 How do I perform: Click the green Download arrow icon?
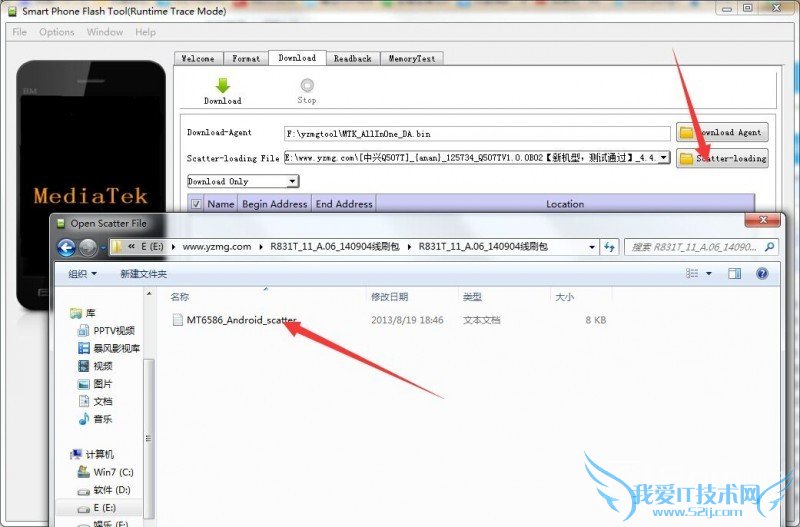coord(222,85)
